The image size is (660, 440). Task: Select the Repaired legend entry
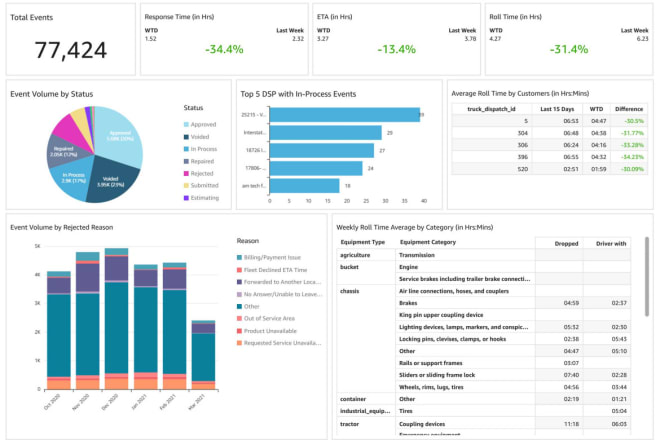coord(199,161)
